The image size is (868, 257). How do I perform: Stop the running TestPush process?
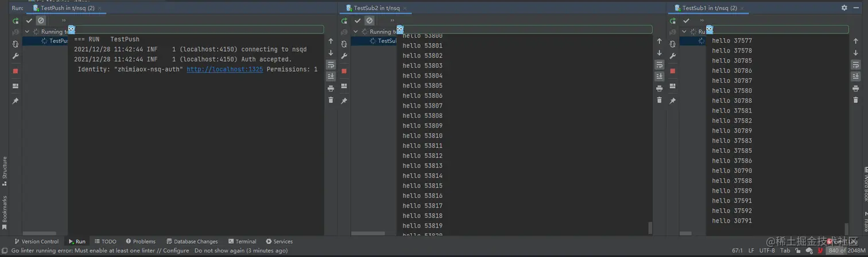15,71
